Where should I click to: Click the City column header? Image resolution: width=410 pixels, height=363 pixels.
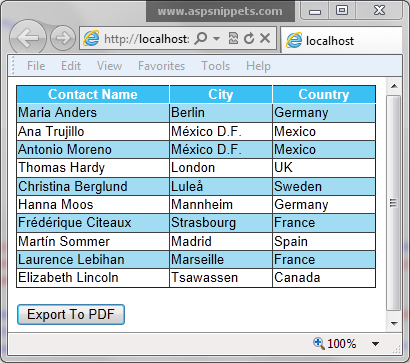click(x=221, y=94)
